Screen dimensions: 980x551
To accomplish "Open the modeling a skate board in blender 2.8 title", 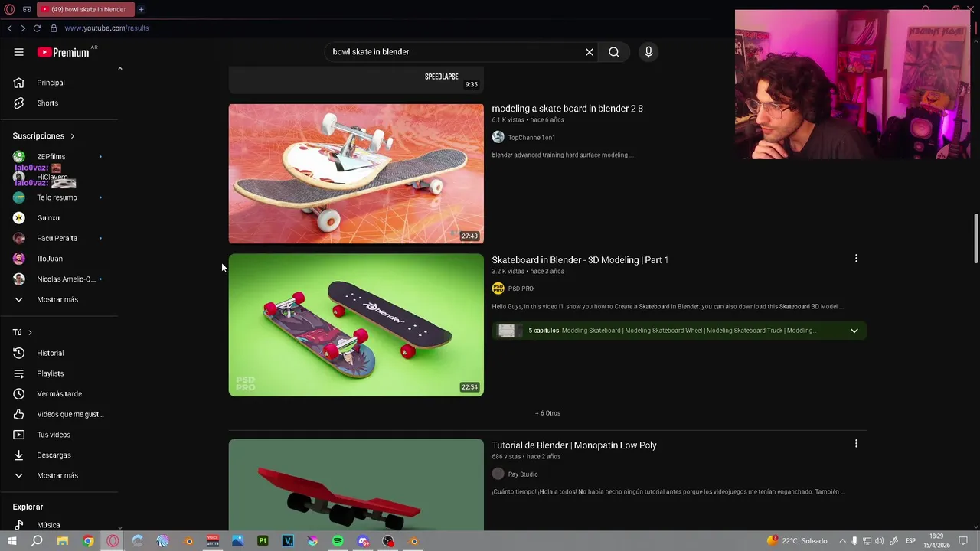I will click(x=567, y=109).
